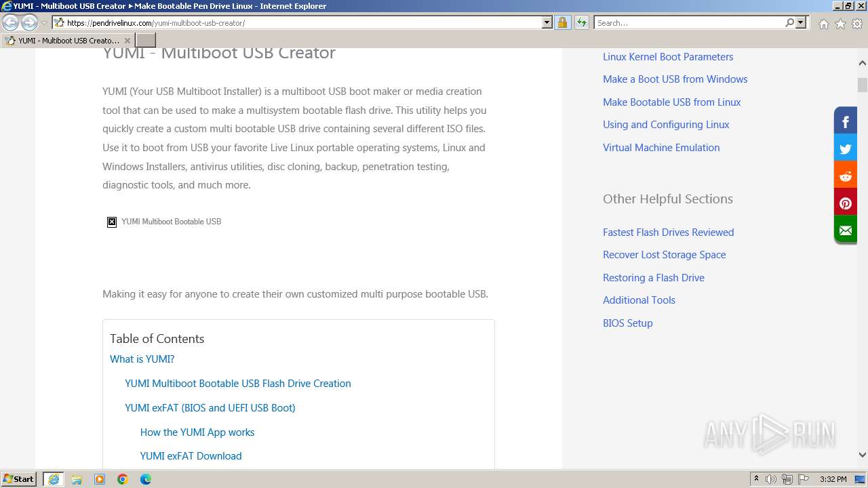Viewport: 868px width, 488px height.
Task: Open Restoring a Flash Drive link
Action: (653, 278)
